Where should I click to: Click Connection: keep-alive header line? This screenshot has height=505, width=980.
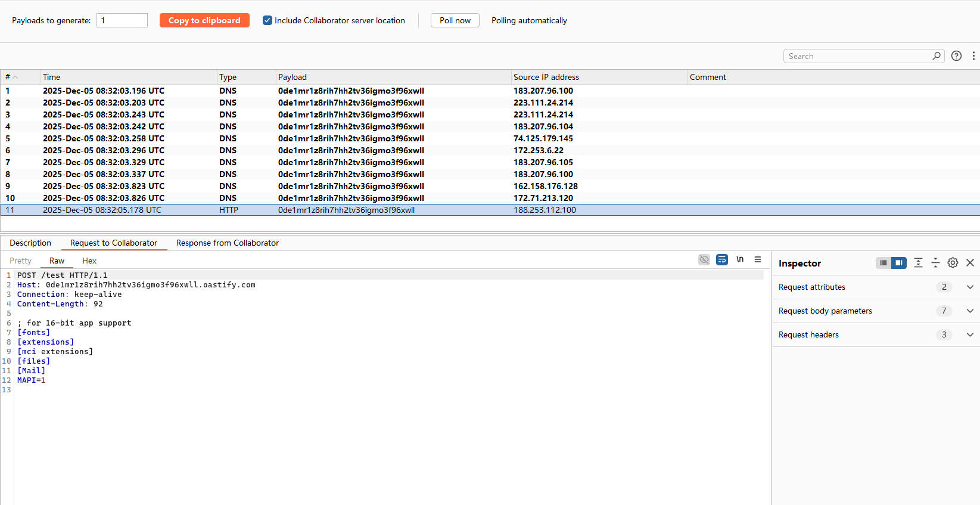[69, 295]
